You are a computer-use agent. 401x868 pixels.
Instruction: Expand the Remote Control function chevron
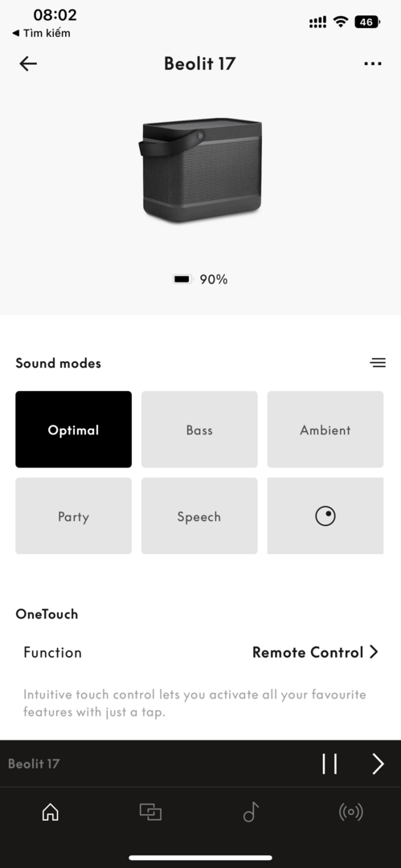[x=374, y=652]
